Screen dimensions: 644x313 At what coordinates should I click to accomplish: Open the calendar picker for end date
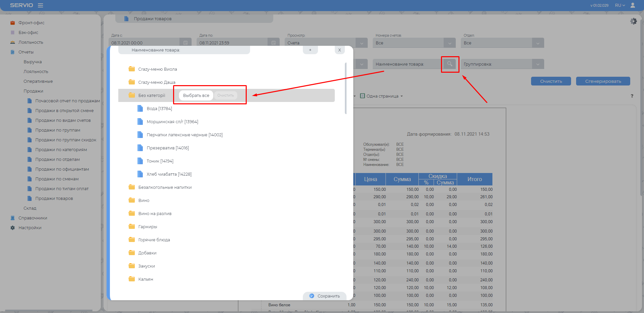[273, 43]
